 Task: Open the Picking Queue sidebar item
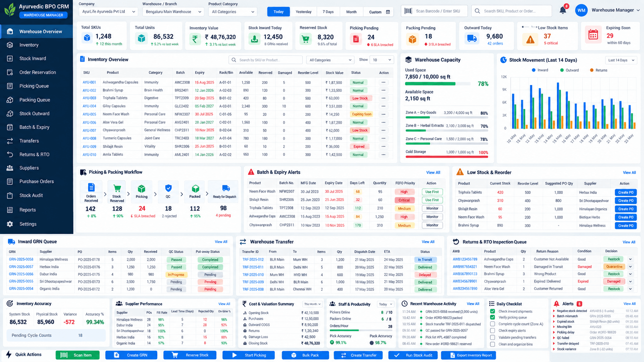pyautogui.click(x=37, y=86)
